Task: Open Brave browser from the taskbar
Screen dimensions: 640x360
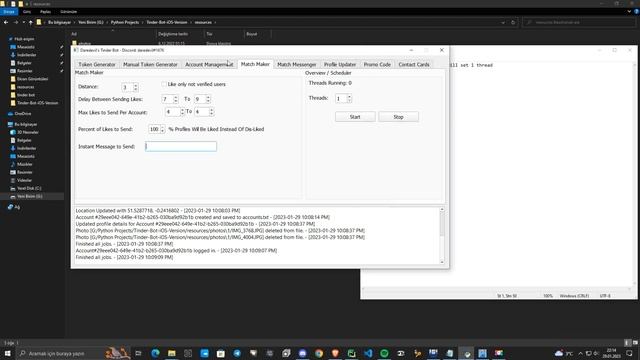Action: coord(335,353)
